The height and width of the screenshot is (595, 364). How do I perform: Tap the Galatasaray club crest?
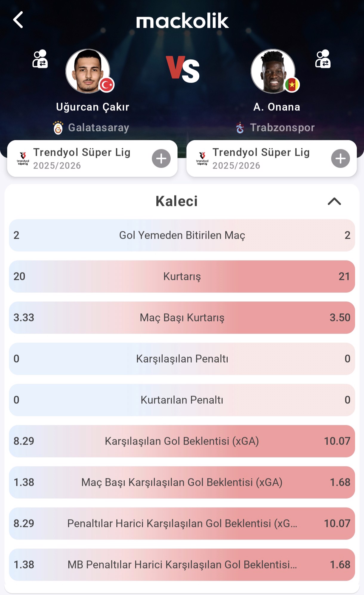(x=58, y=128)
